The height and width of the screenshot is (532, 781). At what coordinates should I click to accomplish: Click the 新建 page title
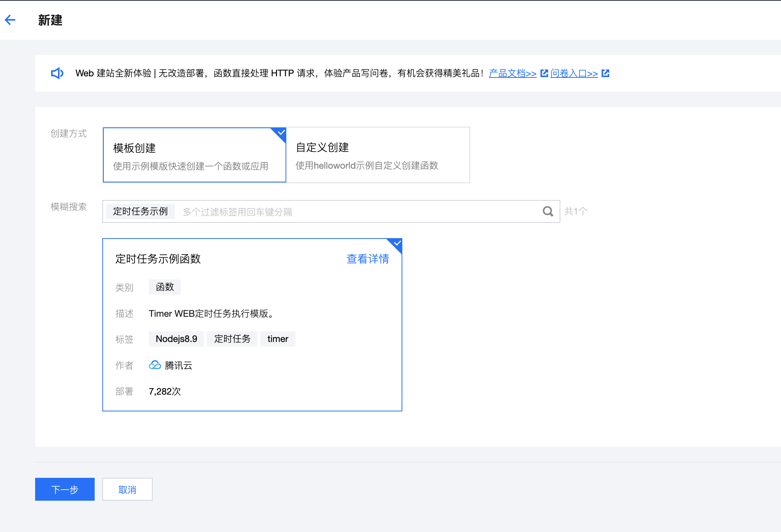[50, 20]
